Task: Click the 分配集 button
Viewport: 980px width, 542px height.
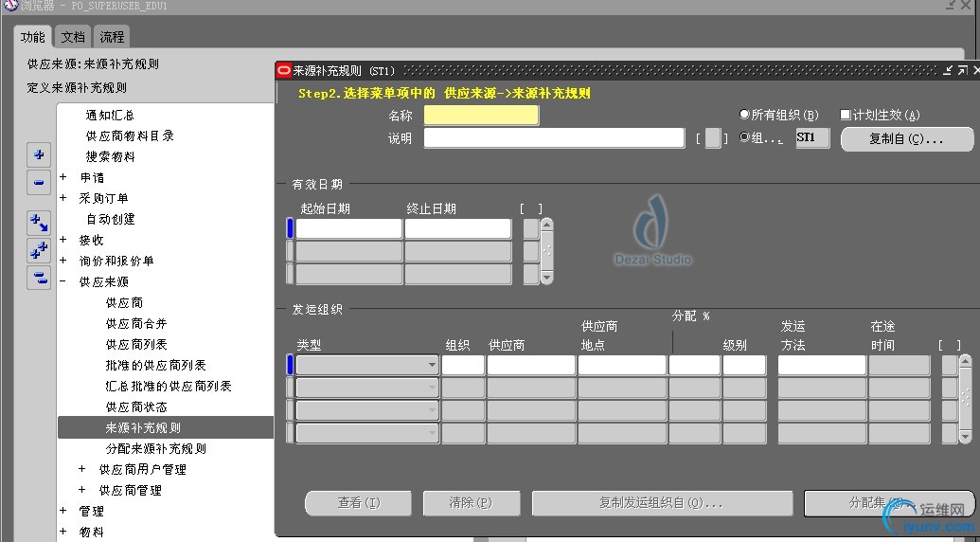Action: click(x=887, y=502)
